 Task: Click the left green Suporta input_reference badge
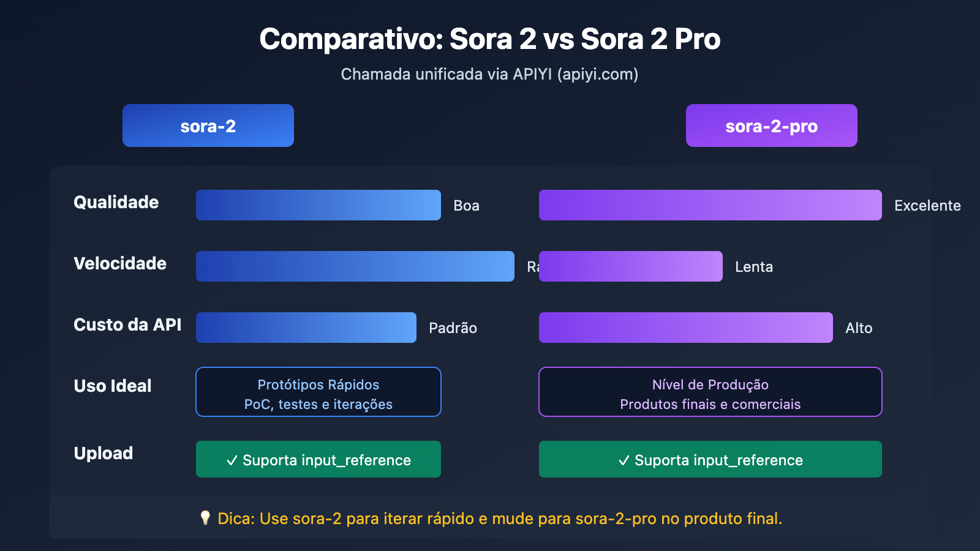click(x=318, y=459)
